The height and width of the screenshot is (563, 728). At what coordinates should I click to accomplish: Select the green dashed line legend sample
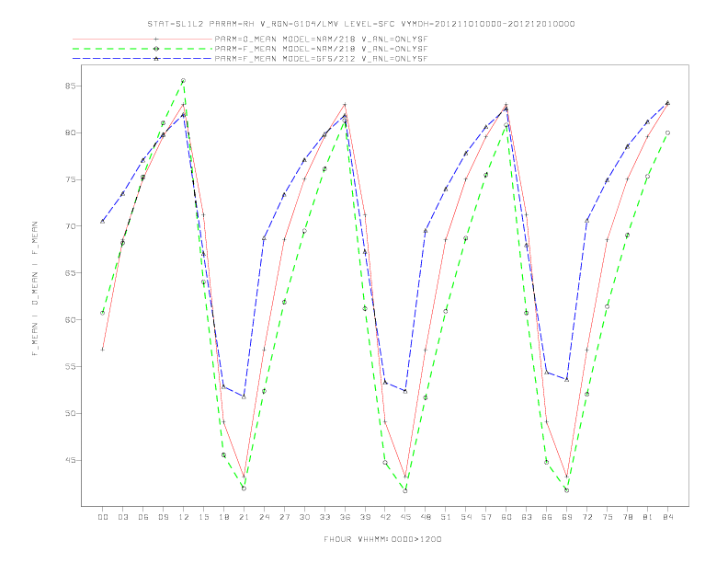(x=142, y=49)
